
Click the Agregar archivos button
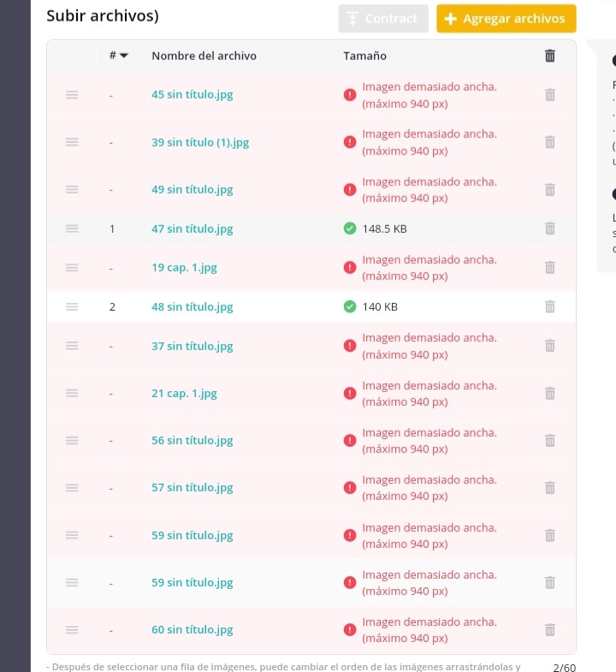click(506, 19)
